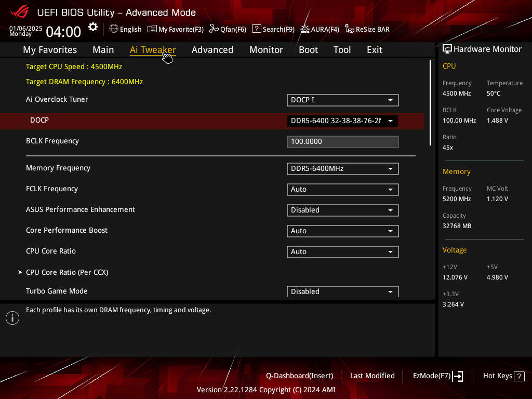Image resolution: width=532 pixels, height=399 pixels.
Task: Click the FCLK Frequency label
Action: (52, 189)
